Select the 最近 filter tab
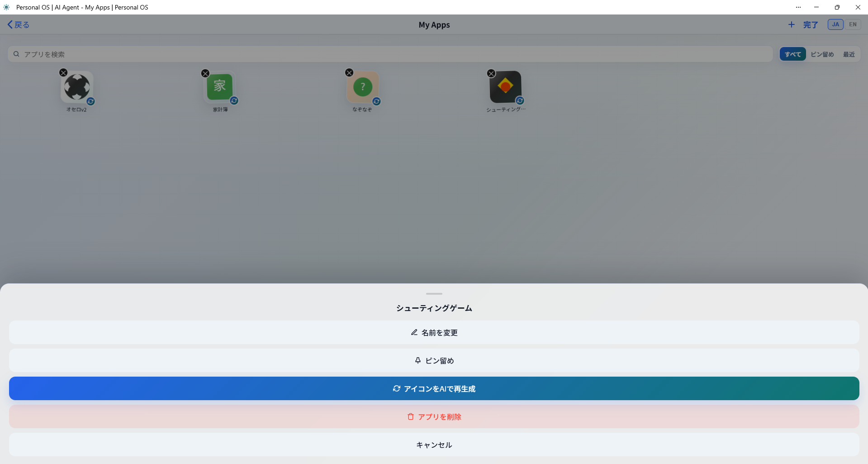 [849, 54]
